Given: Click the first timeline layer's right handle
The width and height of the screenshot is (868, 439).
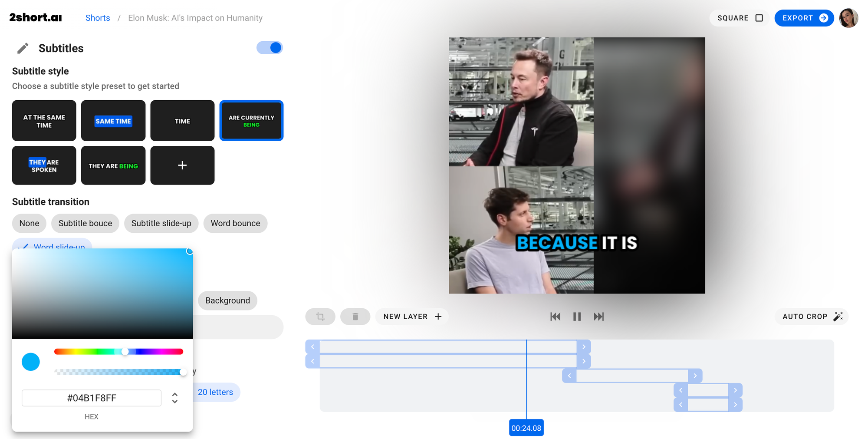Looking at the screenshot, I should pyautogui.click(x=584, y=347).
